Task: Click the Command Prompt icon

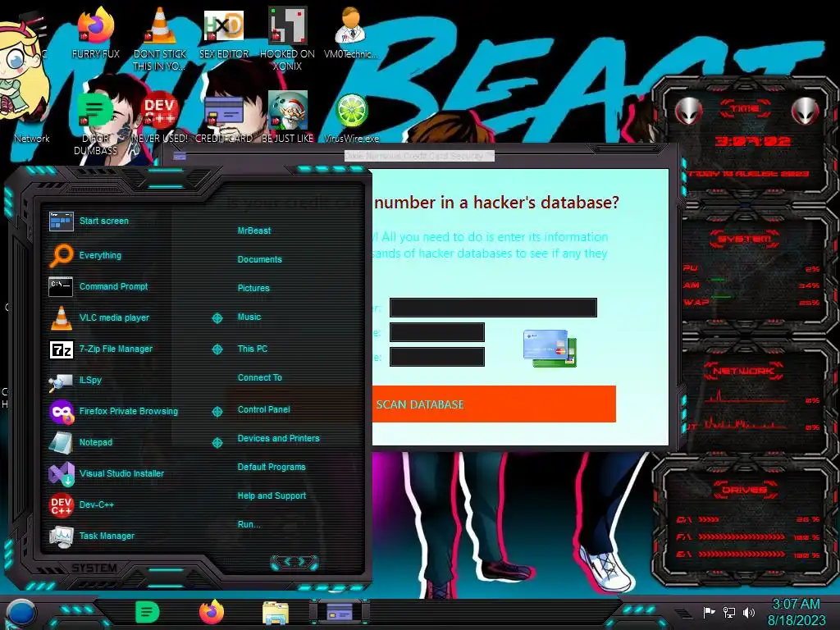Action: 61,286
